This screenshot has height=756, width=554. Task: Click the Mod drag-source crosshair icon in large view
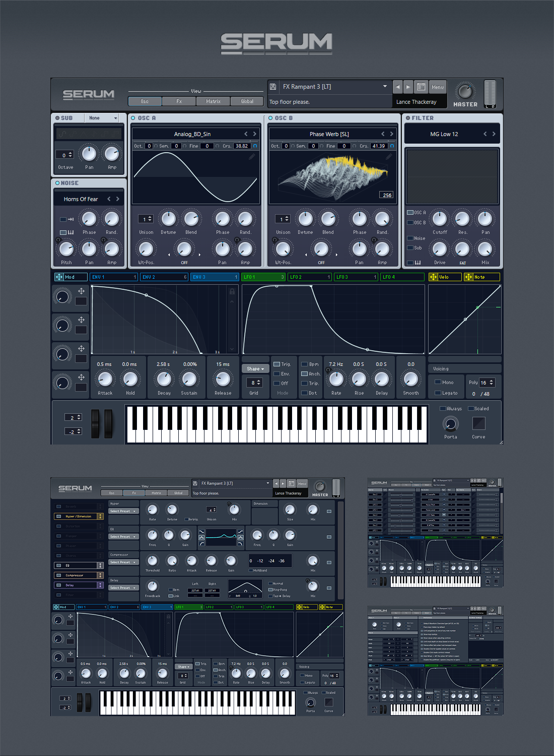pos(59,277)
